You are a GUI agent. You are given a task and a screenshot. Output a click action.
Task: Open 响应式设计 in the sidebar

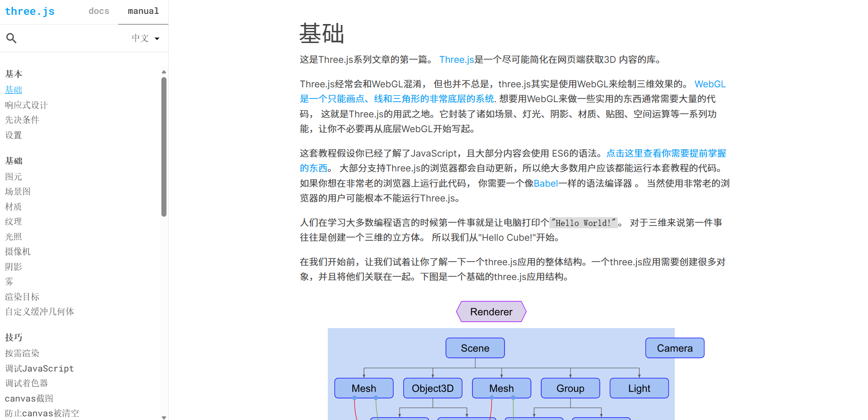click(26, 105)
